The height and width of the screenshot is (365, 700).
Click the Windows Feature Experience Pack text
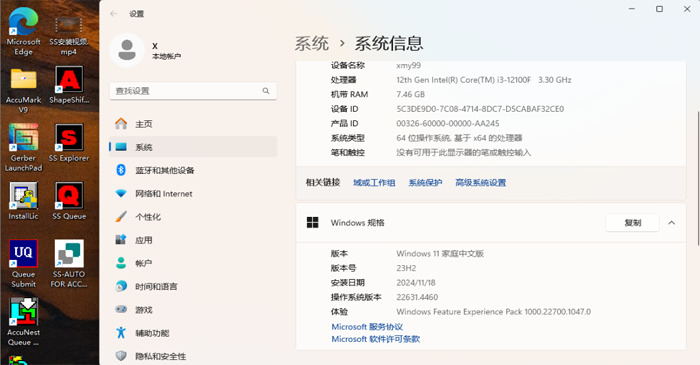coord(494,311)
